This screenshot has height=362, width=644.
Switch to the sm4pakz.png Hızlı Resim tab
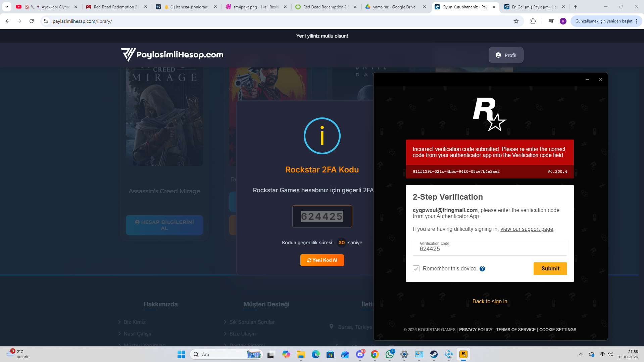tap(256, 7)
